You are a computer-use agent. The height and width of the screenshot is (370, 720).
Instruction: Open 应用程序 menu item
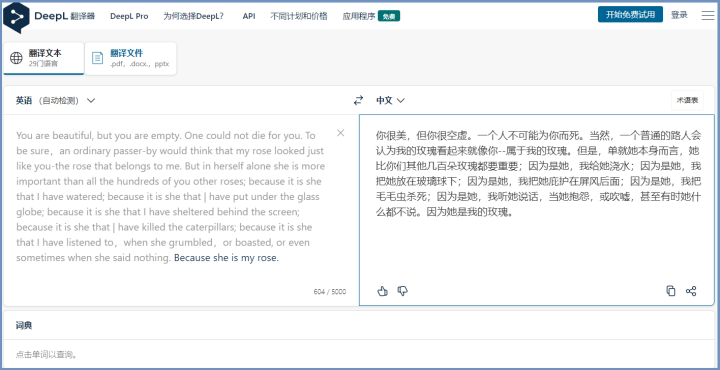[x=359, y=16]
